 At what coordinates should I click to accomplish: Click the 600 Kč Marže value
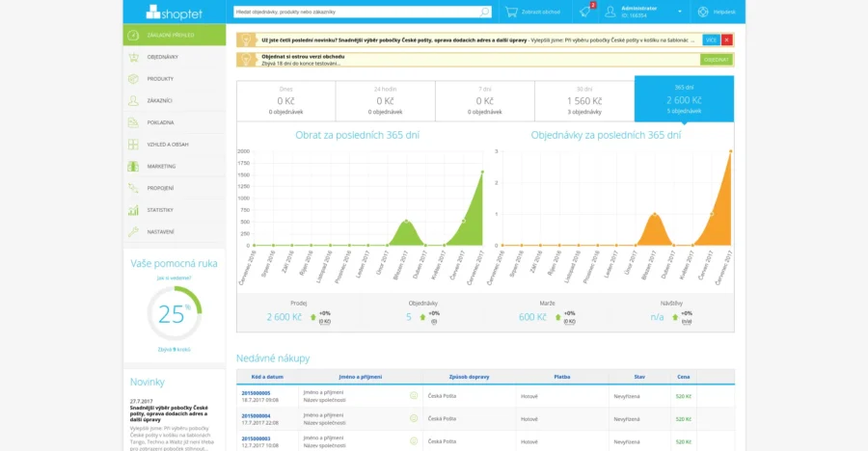coord(532,317)
